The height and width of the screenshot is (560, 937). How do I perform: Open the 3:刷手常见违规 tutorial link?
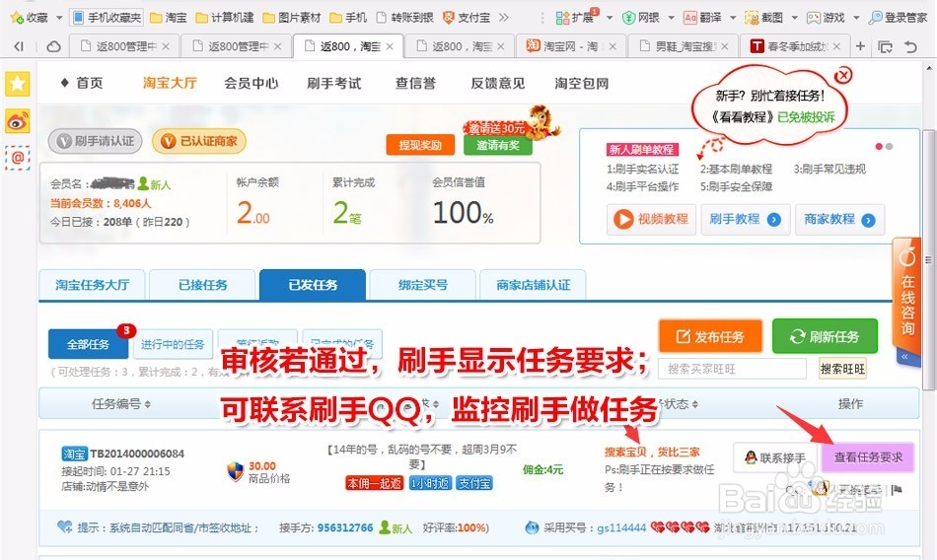click(x=829, y=170)
